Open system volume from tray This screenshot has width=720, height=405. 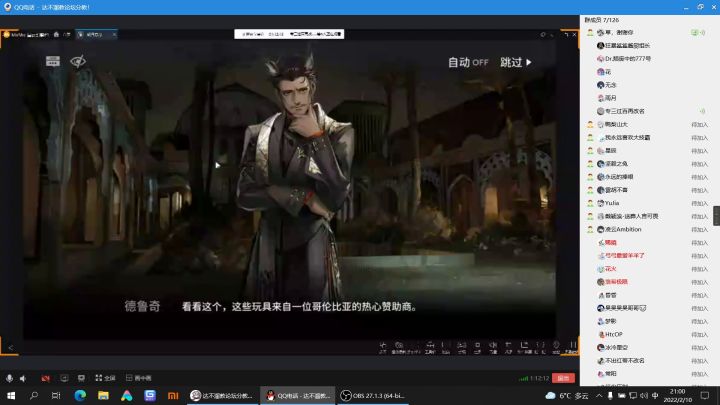click(644, 395)
